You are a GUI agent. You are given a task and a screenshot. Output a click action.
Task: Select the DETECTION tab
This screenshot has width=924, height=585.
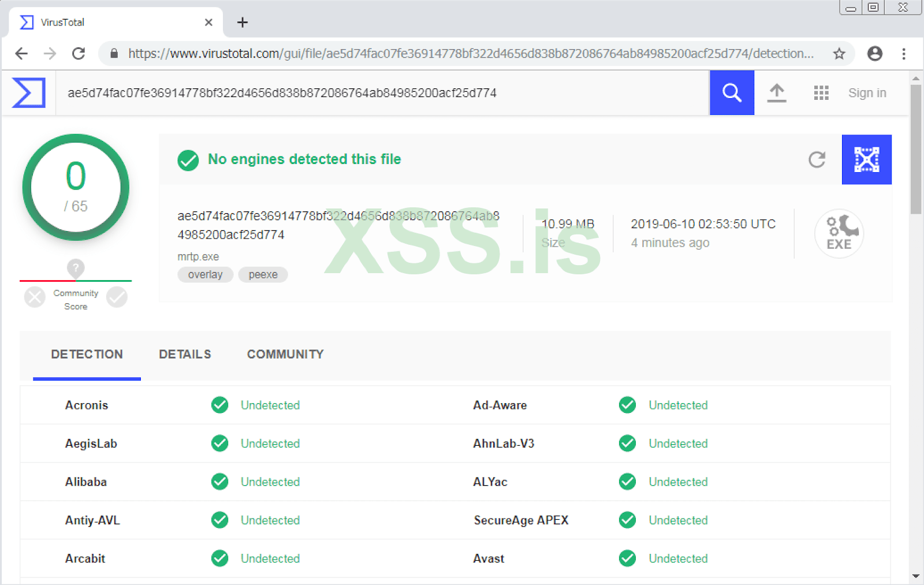tap(87, 355)
